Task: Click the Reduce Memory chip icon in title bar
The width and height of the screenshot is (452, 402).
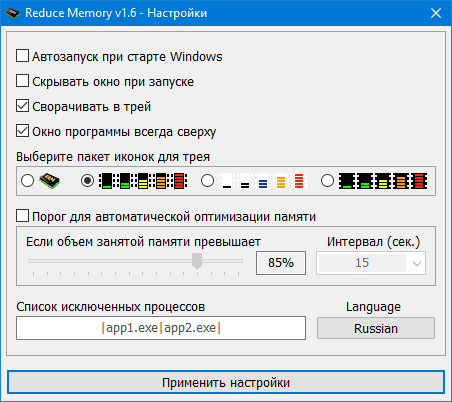Action: (12, 13)
